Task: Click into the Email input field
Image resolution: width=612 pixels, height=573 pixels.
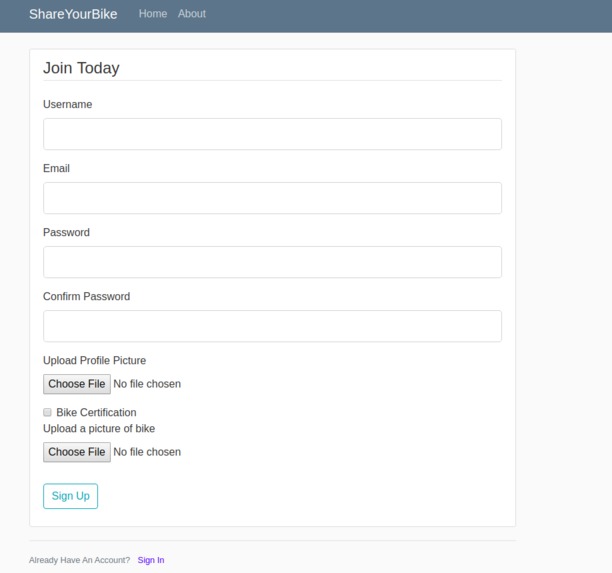Action: coord(272,198)
